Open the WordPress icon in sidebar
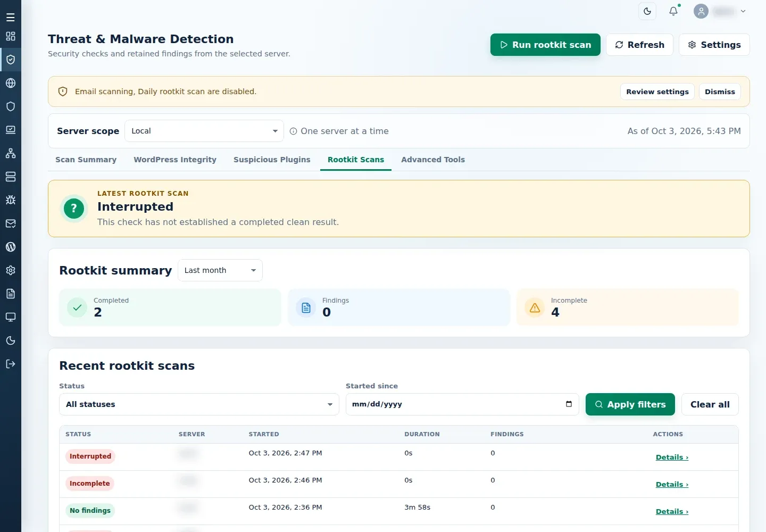The width and height of the screenshot is (766, 532). tap(10, 247)
